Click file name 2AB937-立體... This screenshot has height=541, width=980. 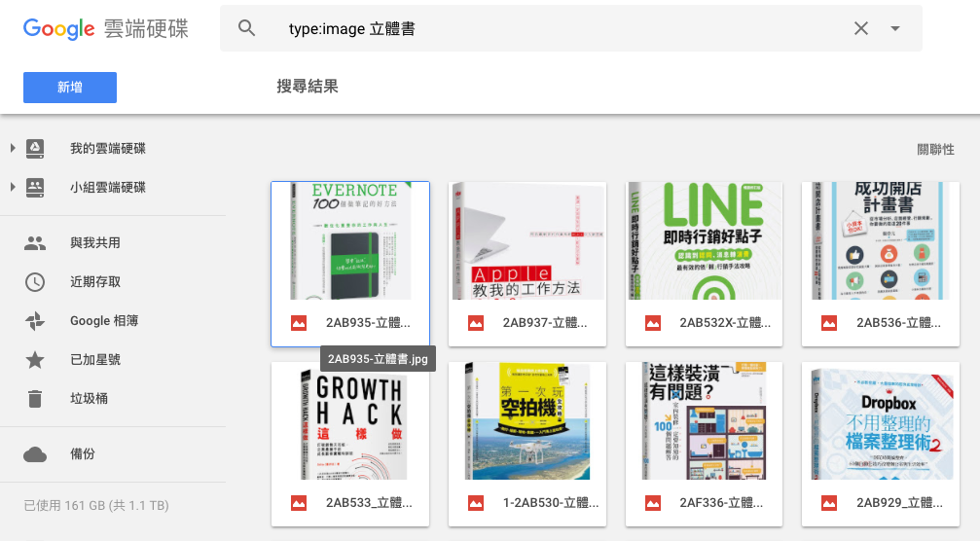click(545, 323)
